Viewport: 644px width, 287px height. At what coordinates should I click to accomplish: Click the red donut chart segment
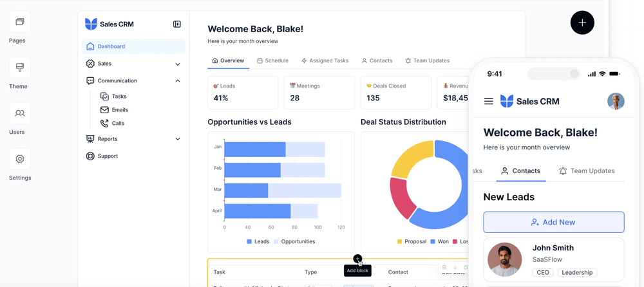[401, 197]
